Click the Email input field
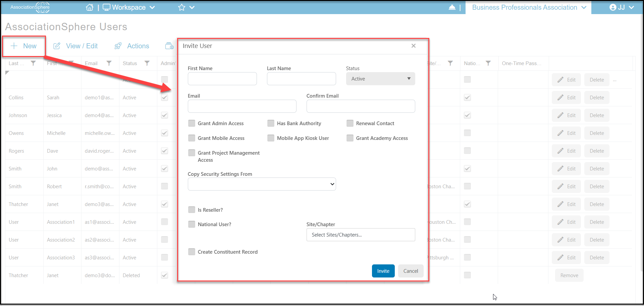 click(242, 106)
